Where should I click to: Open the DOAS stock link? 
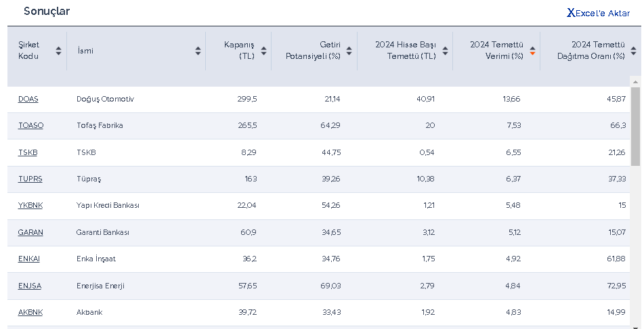[28, 99]
